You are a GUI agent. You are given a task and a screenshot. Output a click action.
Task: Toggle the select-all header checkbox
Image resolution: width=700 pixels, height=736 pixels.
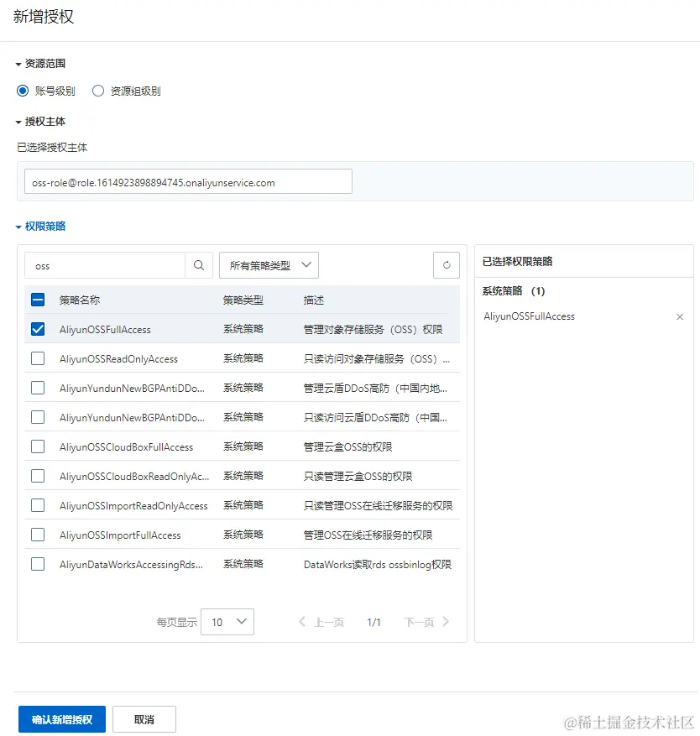click(38, 300)
